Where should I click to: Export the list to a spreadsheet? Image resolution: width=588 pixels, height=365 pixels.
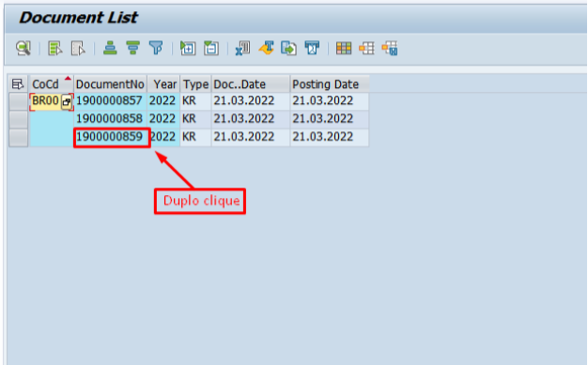point(242,49)
